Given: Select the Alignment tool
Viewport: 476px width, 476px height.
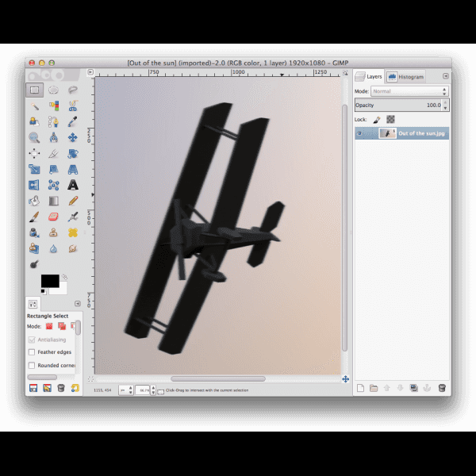Looking at the screenshot, I should tap(34, 153).
